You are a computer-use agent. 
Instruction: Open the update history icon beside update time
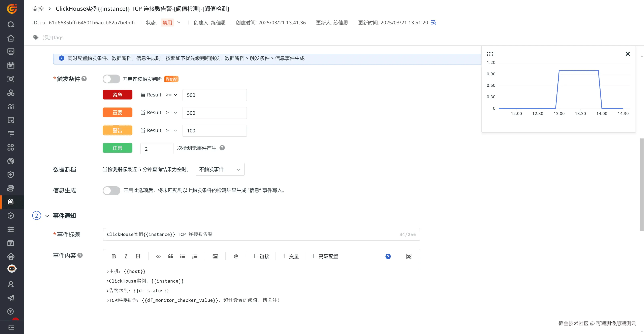tap(433, 23)
